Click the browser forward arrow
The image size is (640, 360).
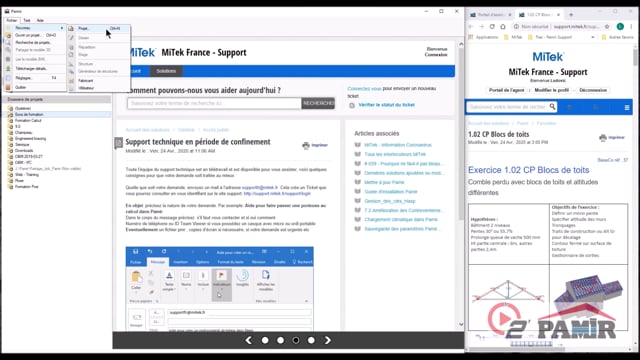coord(481,27)
